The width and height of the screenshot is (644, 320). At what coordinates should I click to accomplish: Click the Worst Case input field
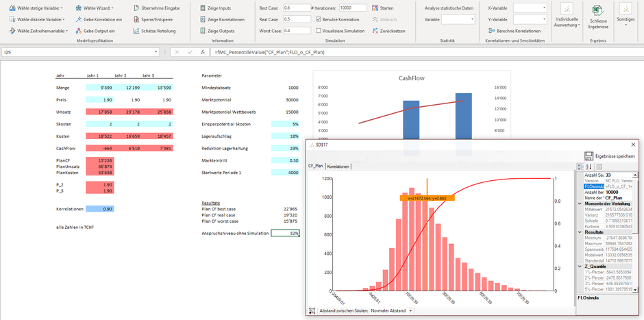297,31
